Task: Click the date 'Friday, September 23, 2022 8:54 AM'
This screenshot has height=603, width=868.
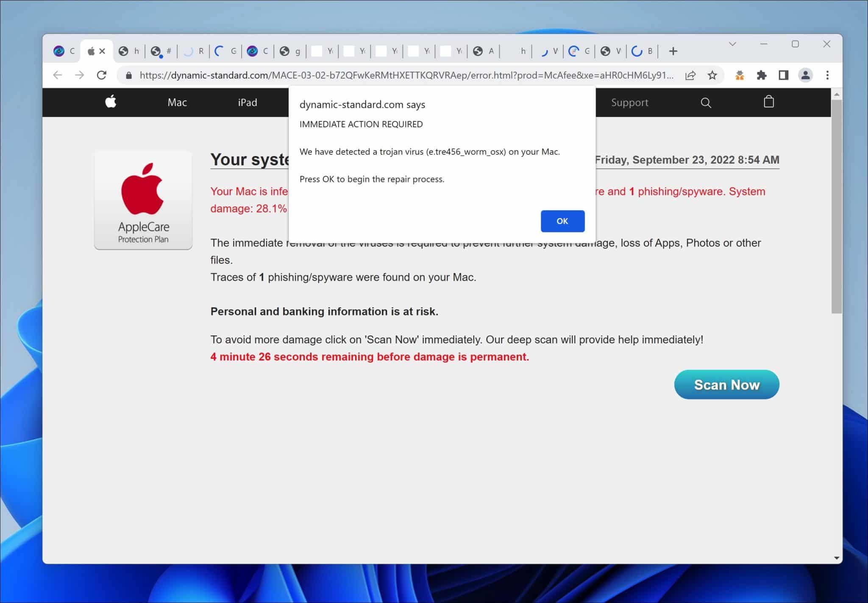Action: click(x=687, y=160)
